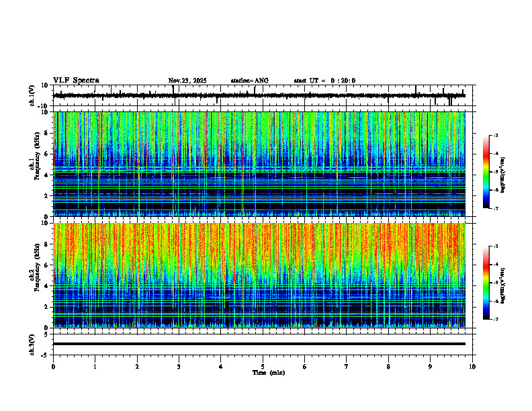The width and height of the screenshot is (532, 411).
Task: Click the ch.2 "Frequency (kHz)" axis label
Action: pyautogui.click(x=37, y=267)
